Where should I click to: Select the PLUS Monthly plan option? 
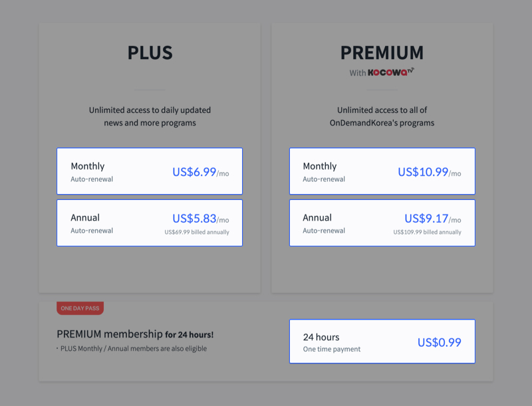point(150,171)
